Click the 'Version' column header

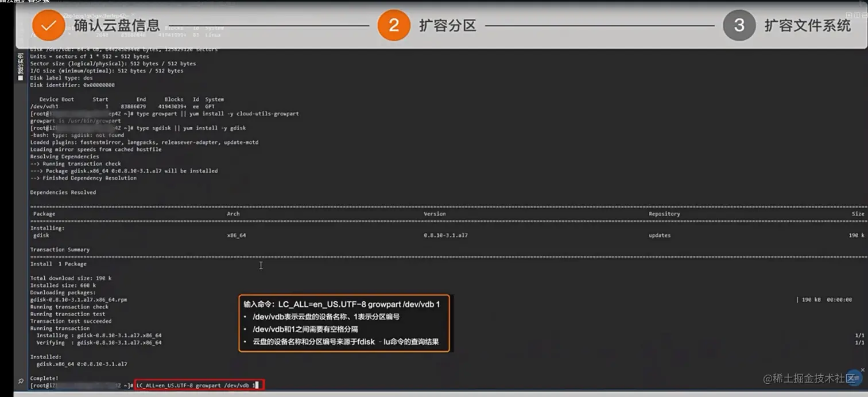tap(435, 214)
